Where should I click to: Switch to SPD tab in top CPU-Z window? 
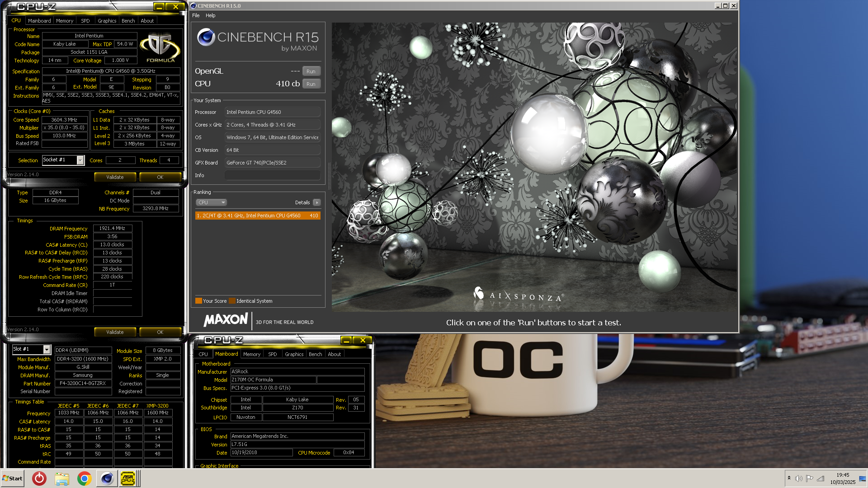85,21
